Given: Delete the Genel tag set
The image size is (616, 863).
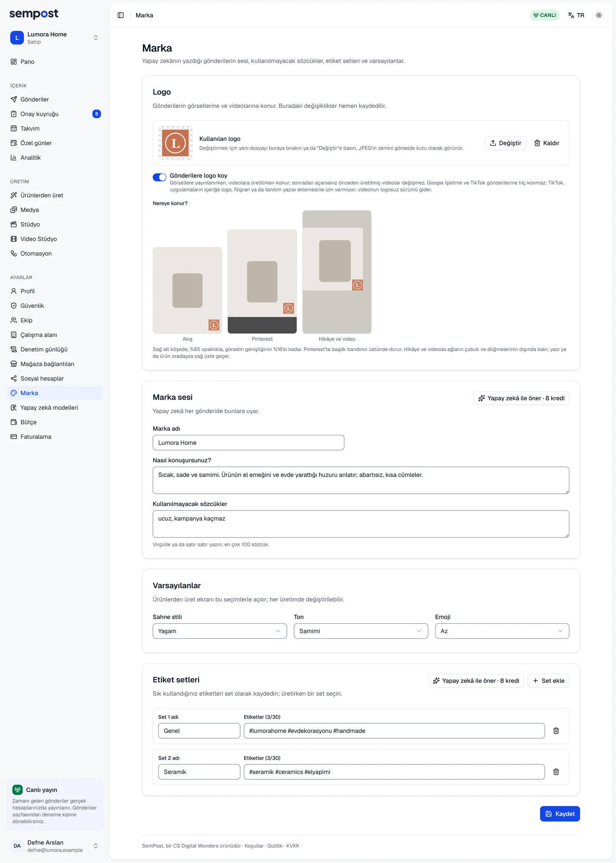Looking at the screenshot, I should [556, 730].
